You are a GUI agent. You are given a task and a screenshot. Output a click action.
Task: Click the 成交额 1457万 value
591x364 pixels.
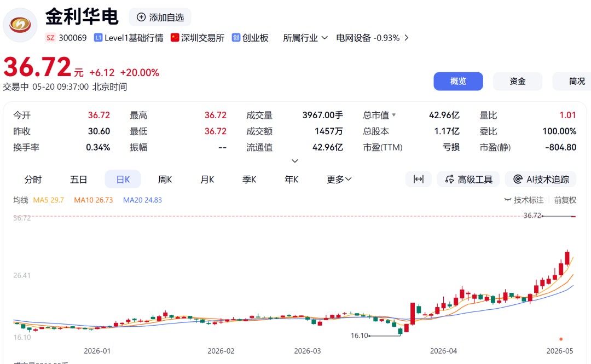coord(329,131)
